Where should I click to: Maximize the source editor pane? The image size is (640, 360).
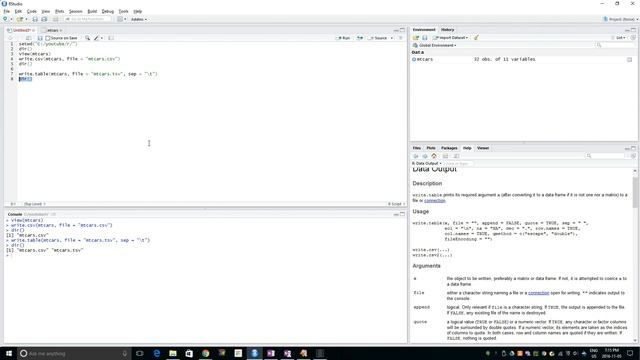[402, 30]
